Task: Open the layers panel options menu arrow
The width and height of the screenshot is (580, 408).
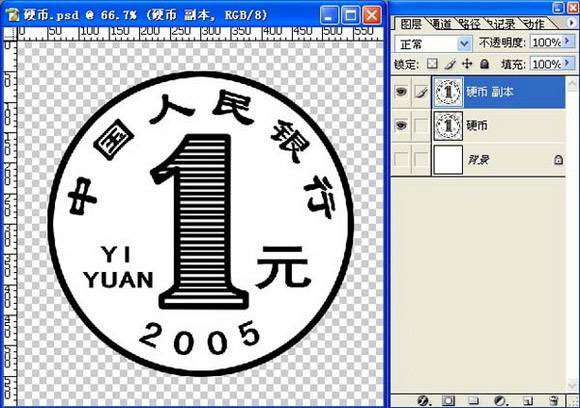Action: (x=572, y=23)
